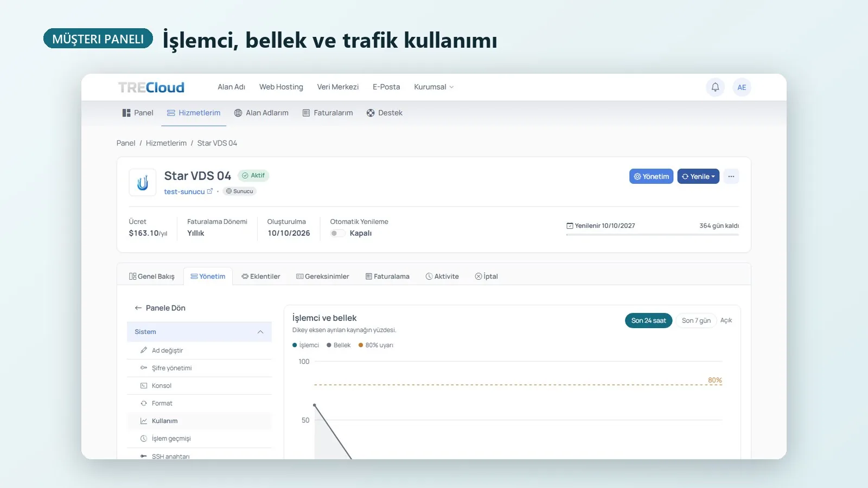Click the Sunucu tag badge

239,191
